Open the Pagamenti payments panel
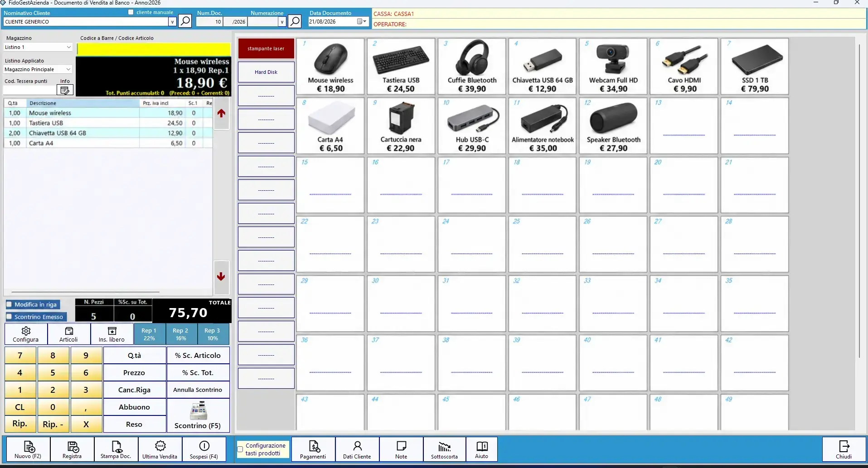Screen dimensions: 868x468 [x=313, y=449]
